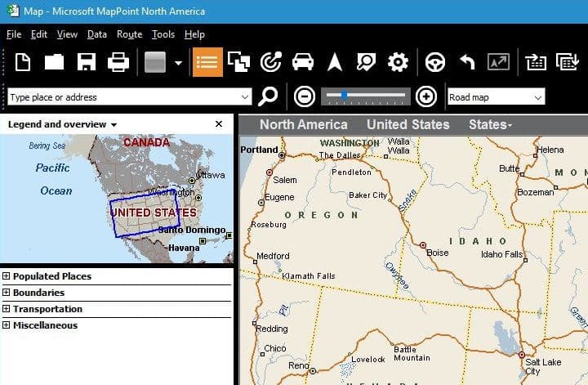Click the Battle Mountain label

coord(412,353)
